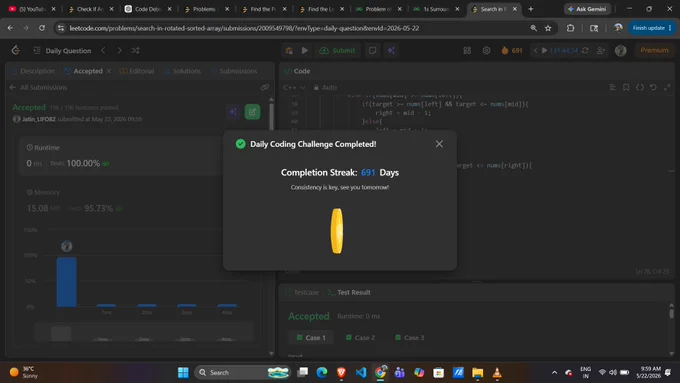Open the invite collaborator icon
680x383 pixels.
(x=601, y=50)
